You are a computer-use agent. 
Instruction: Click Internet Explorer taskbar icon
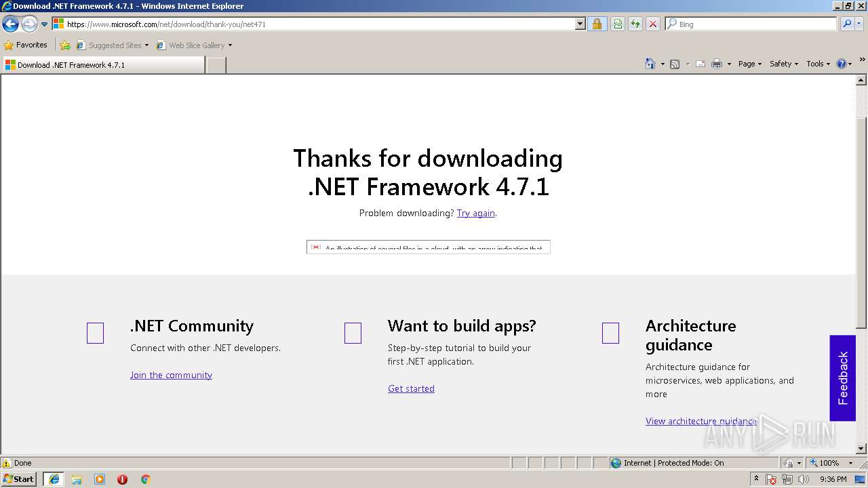[54, 479]
